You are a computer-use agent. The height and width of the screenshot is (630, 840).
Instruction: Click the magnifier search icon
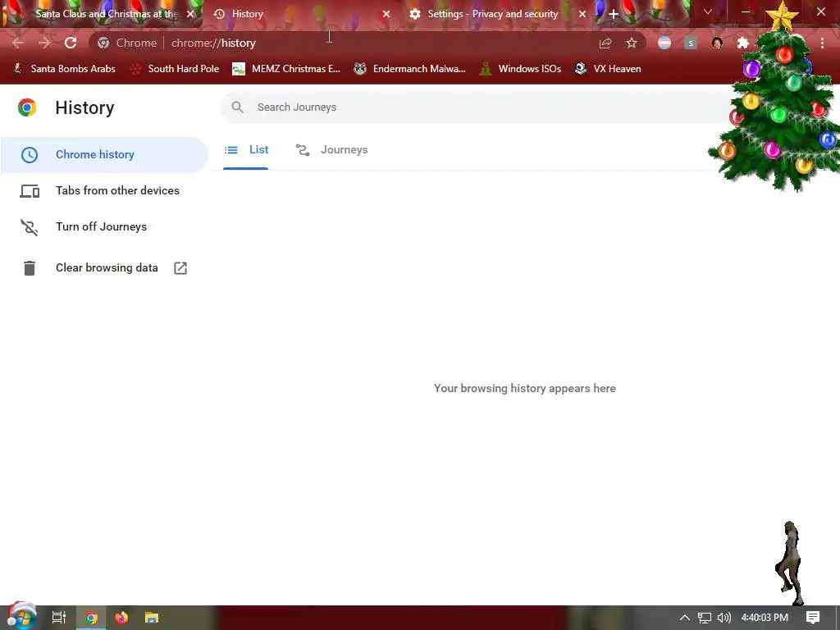click(237, 107)
